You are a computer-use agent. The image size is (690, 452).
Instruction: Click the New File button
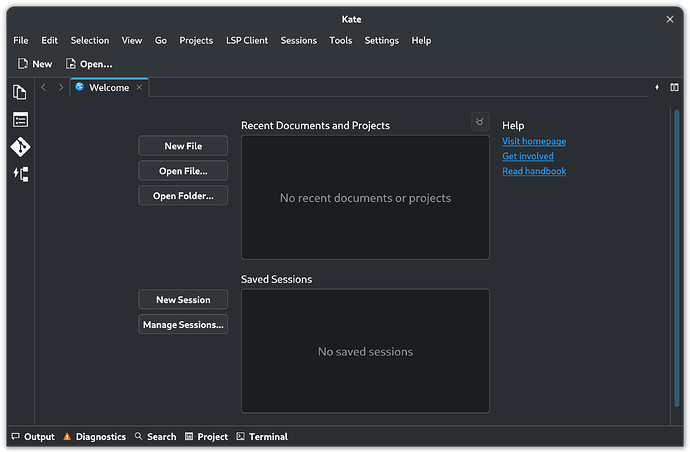point(183,146)
